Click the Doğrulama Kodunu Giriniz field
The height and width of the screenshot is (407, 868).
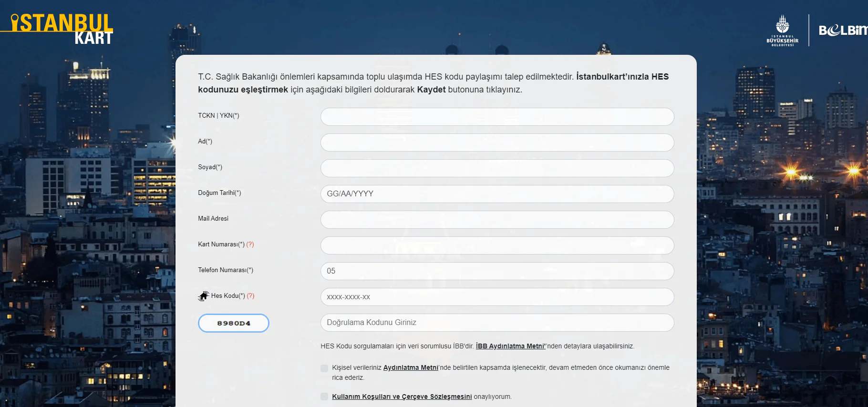[497, 323]
